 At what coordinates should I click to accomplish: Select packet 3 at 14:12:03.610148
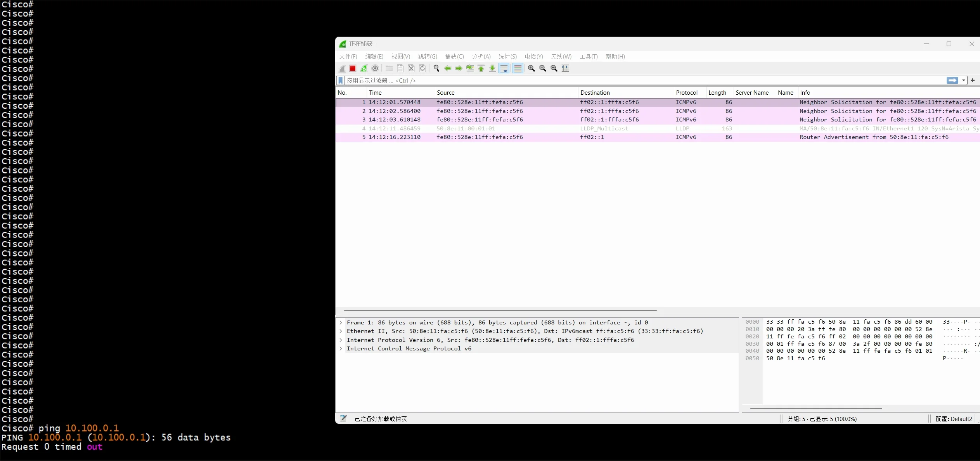658,120
